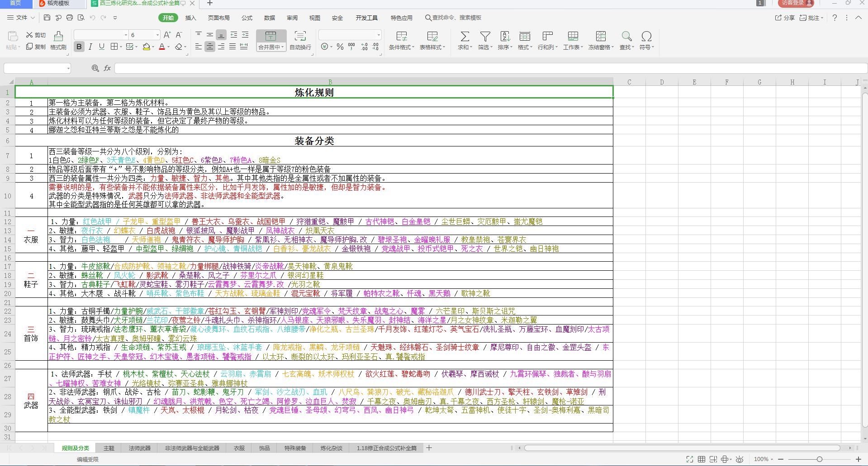The height and width of the screenshot is (466, 868).
Task: Click the 访客登录 guest login button
Action: pos(797,3)
